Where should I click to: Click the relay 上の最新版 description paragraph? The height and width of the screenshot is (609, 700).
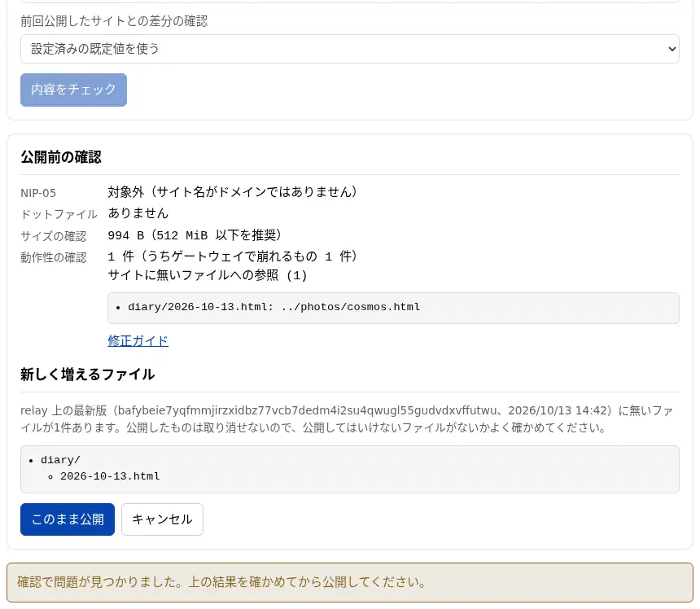pyautogui.click(x=347, y=418)
